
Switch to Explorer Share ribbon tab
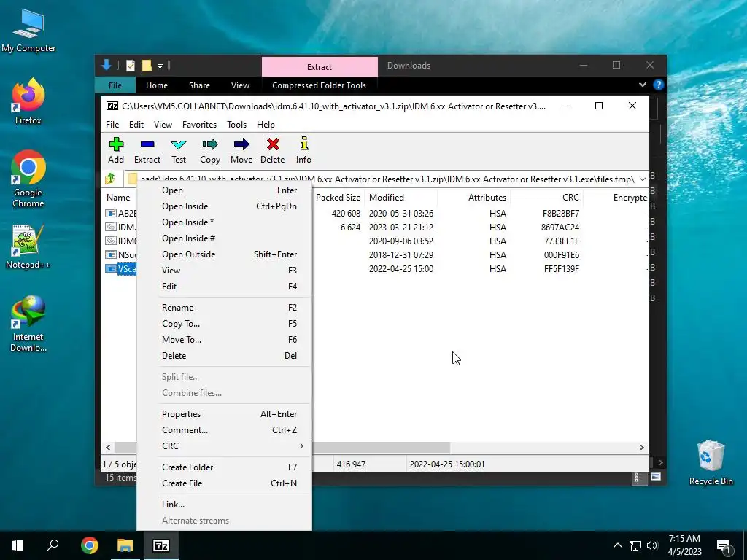(x=199, y=85)
